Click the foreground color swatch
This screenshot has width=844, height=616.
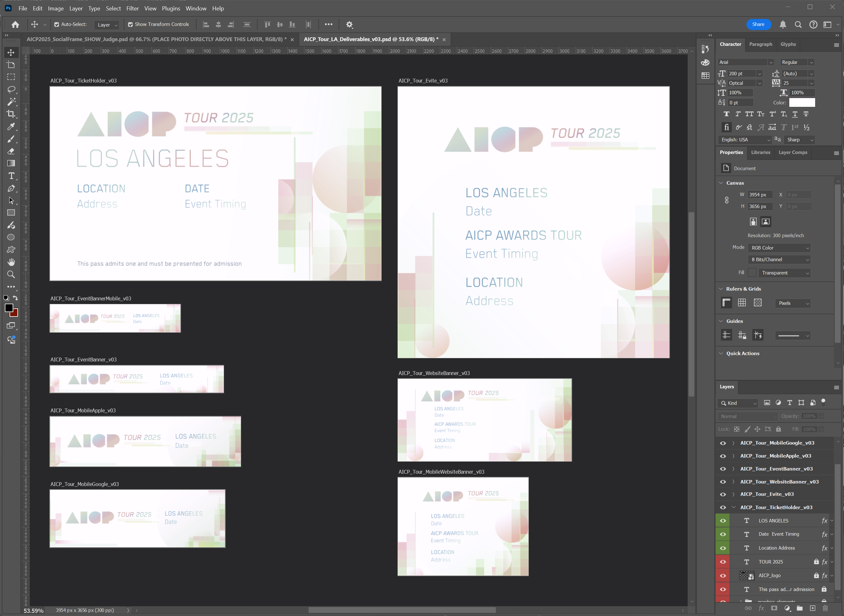coord(9,308)
